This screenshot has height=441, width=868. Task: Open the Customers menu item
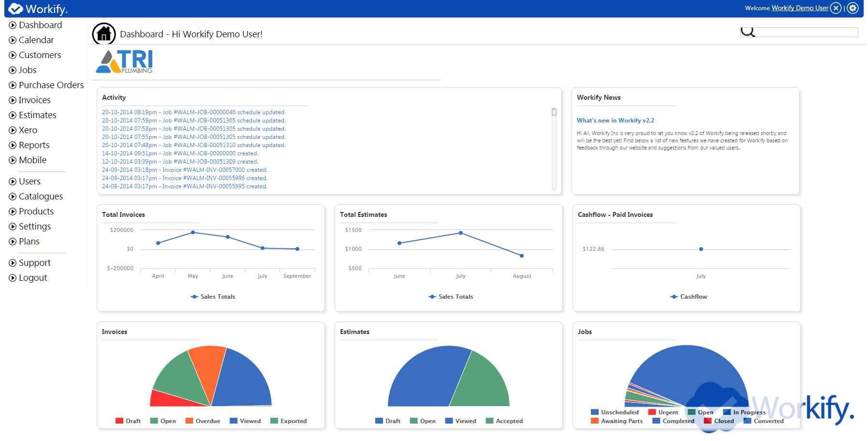(x=40, y=55)
